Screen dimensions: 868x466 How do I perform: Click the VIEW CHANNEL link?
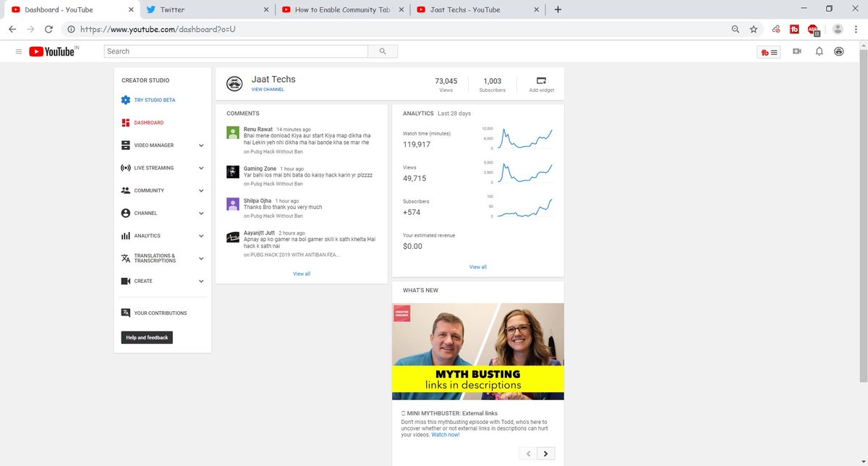click(x=268, y=90)
